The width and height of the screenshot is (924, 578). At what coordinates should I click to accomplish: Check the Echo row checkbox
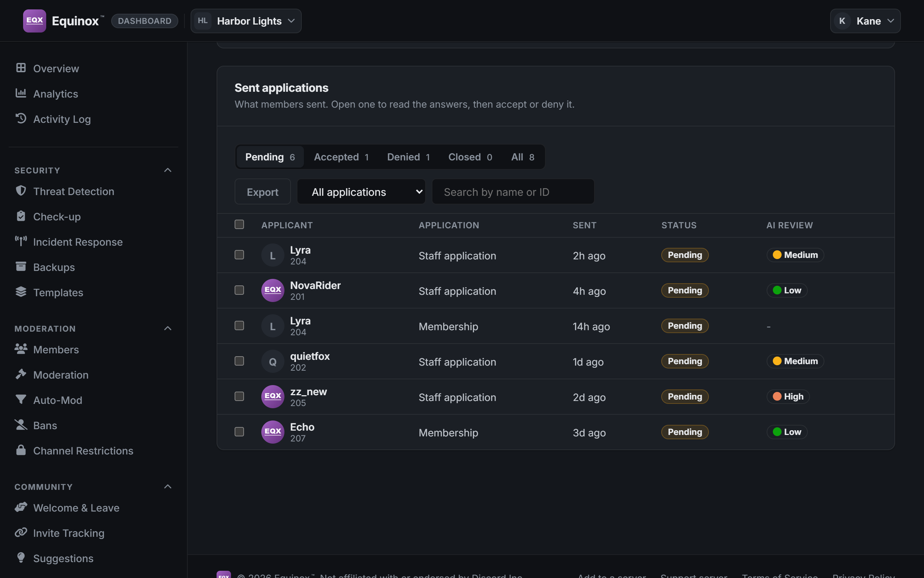(x=239, y=432)
